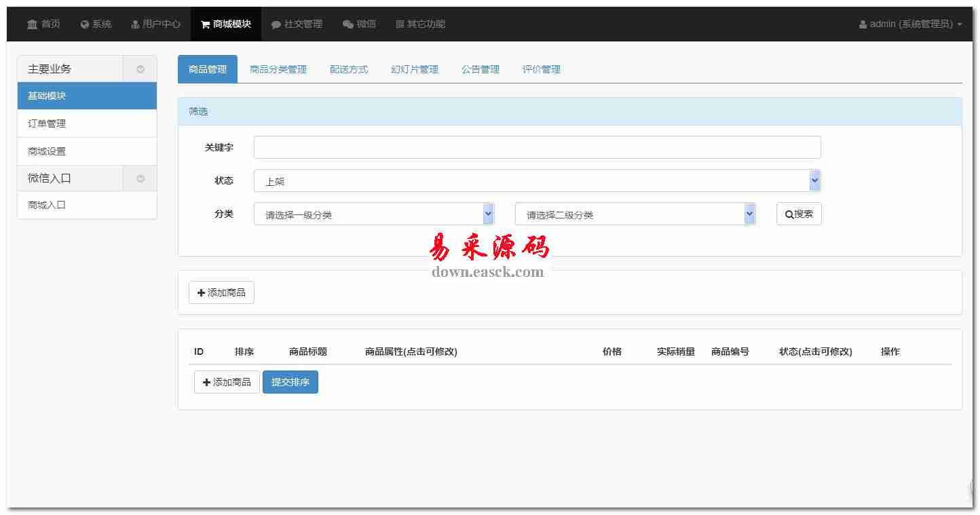Viewport: 980px width, 515px height.
Task: Click the 微信 WeChat icon
Action: coord(348,24)
